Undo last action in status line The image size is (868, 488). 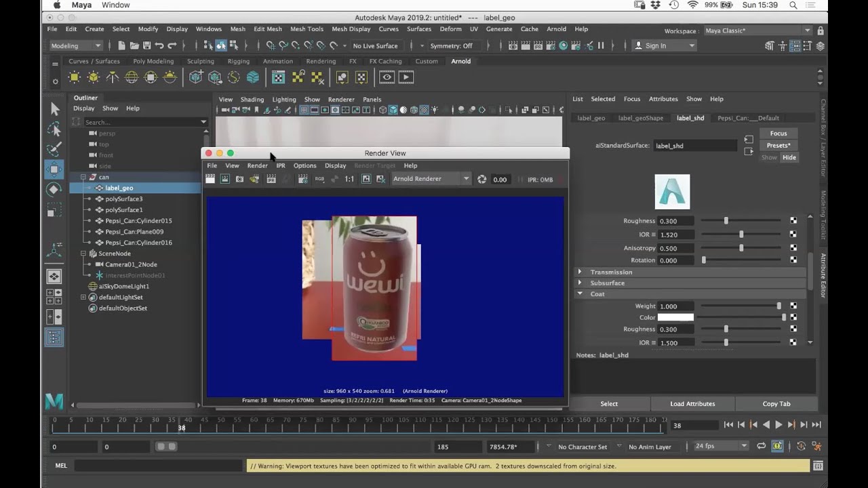[159, 45]
